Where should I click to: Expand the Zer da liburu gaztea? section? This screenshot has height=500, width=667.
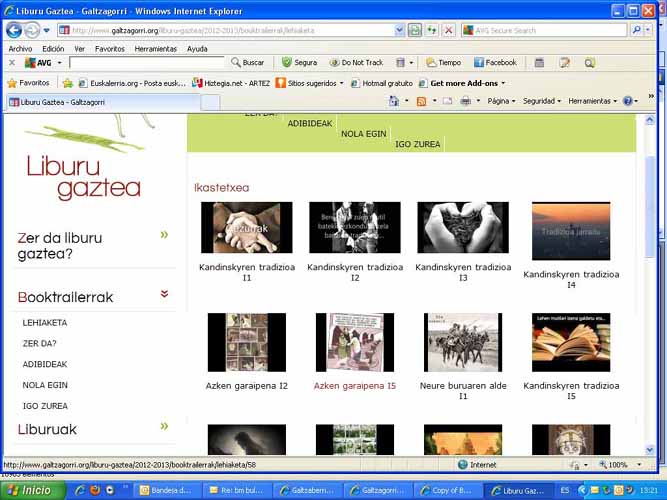pyautogui.click(x=164, y=234)
